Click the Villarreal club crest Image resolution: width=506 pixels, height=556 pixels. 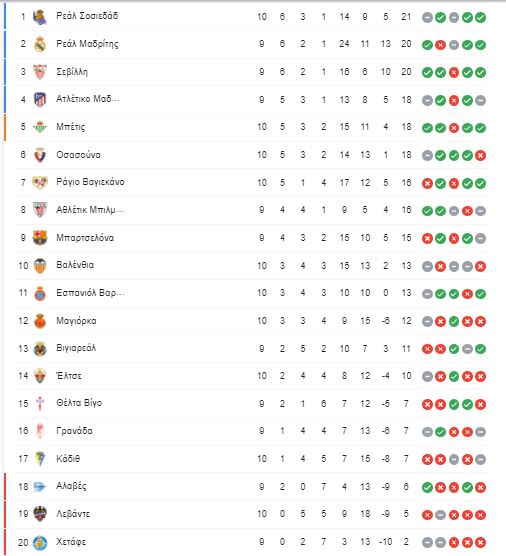pos(40,349)
